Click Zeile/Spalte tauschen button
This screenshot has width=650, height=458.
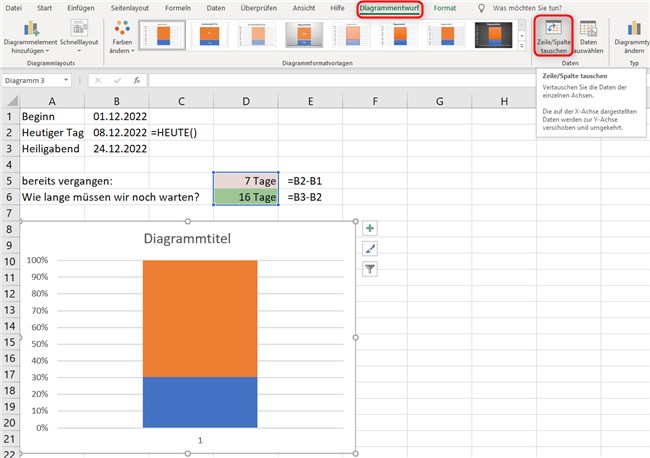click(553, 36)
